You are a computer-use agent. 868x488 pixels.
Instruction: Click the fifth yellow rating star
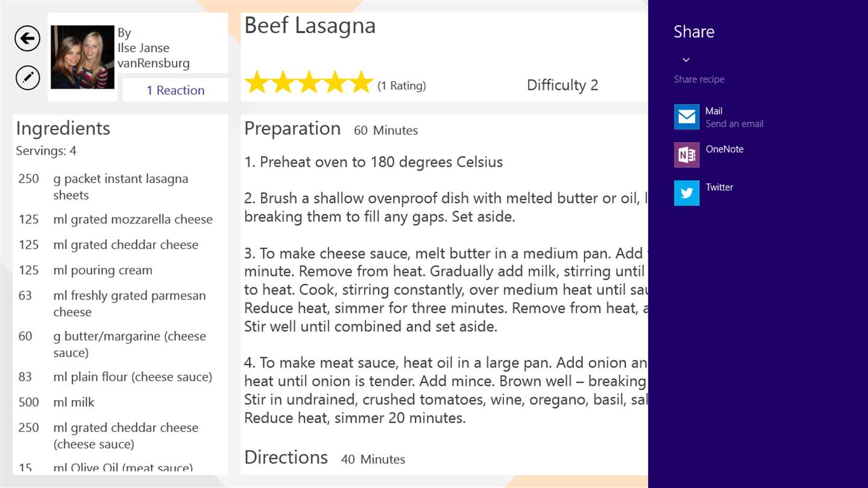361,83
